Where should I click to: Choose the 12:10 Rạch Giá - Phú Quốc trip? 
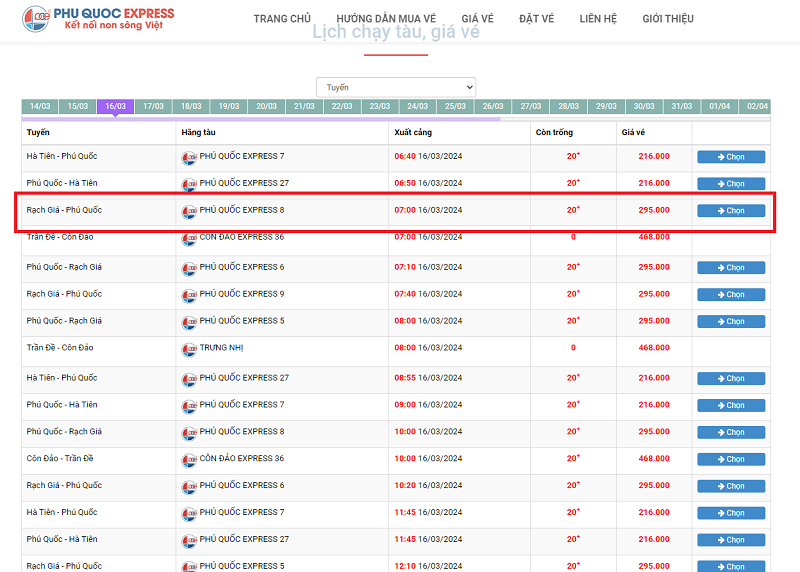tap(731, 566)
